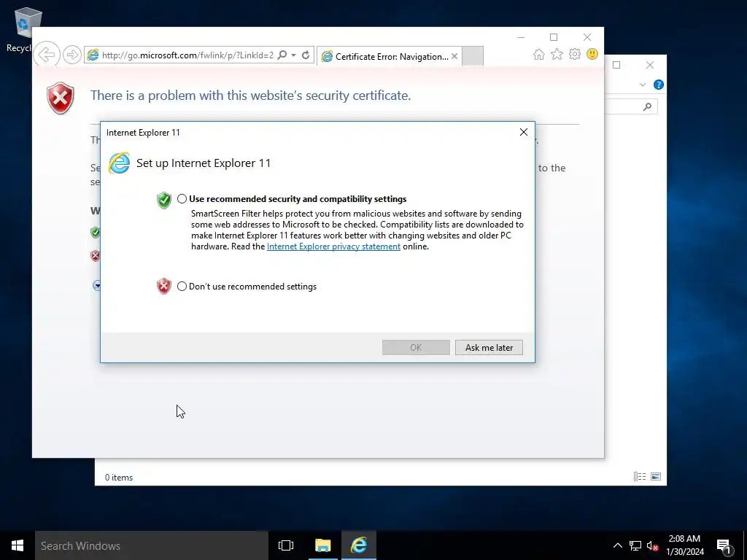747x560 pixels.
Task: Open the IE Home page icon
Action: [x=539, y=54]
